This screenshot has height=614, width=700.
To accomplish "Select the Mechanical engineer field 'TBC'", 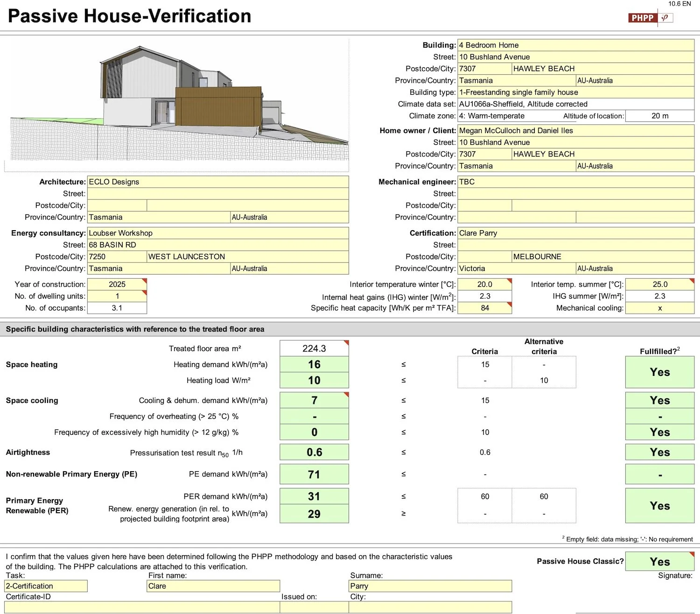I will coord(576,182).
